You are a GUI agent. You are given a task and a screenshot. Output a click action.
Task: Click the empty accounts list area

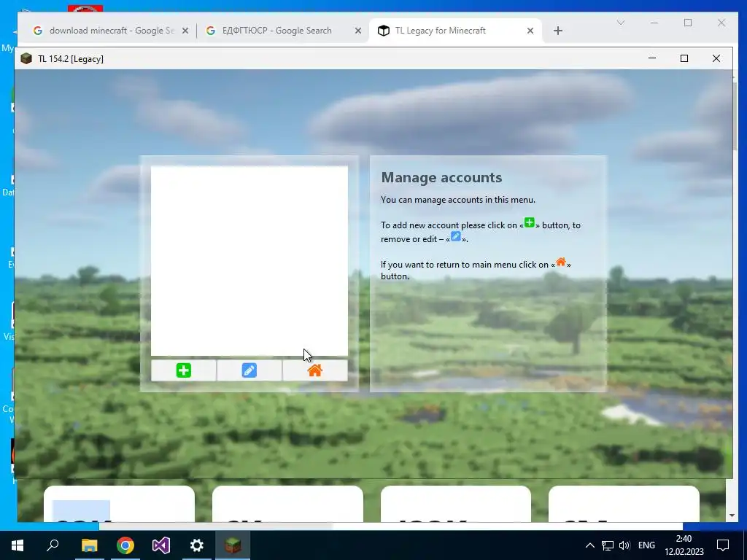click(249, 260)
